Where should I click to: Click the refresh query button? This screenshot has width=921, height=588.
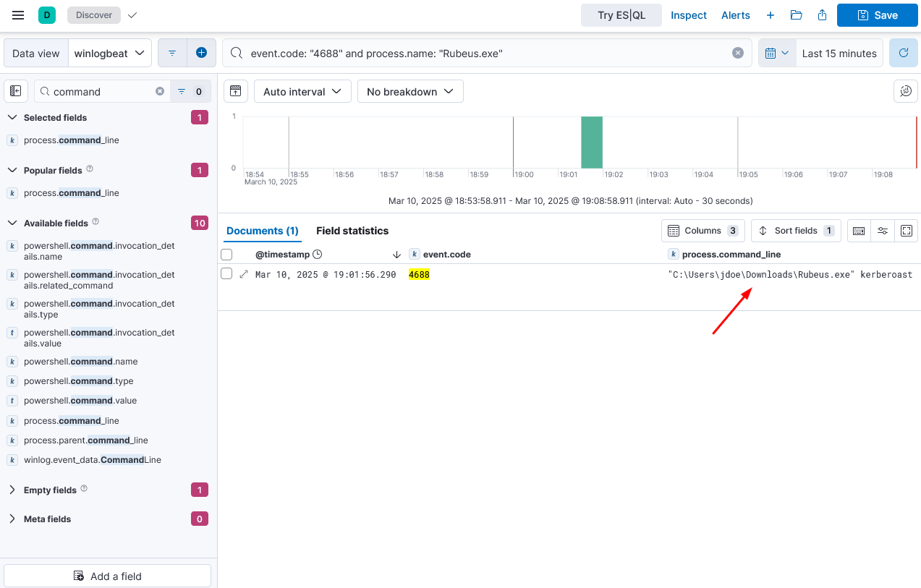903,53
